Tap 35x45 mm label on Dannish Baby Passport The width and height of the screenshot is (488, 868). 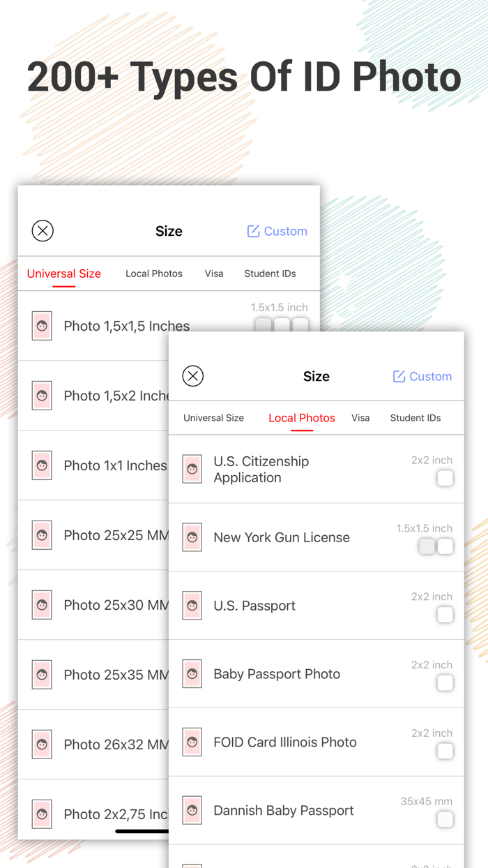click(x=427, y=802)
